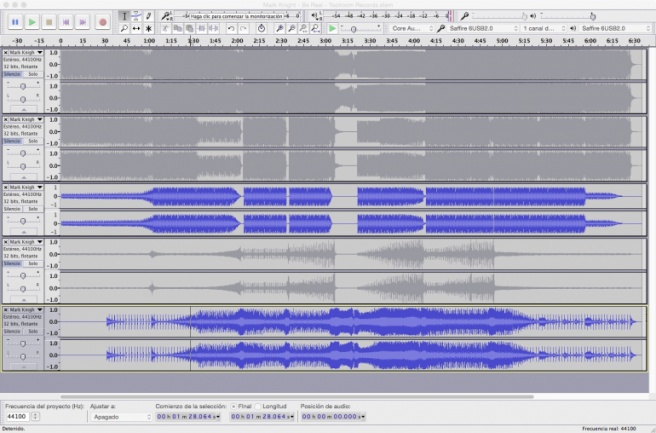The height and width of the screenshot is (433, 656).
Task: Close the topmost track with its X button
Action: coord(5,52)
